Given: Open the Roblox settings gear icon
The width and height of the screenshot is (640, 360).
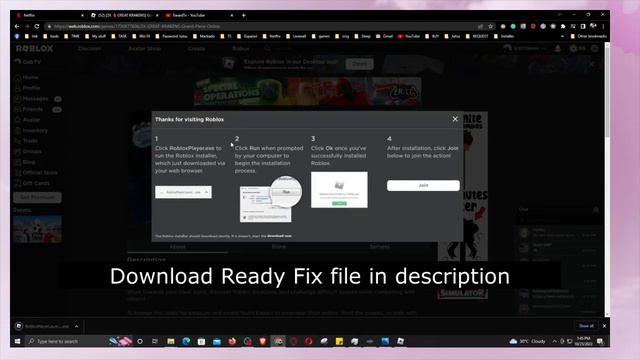Looking at the screenshot, I should tap(595, 49).
